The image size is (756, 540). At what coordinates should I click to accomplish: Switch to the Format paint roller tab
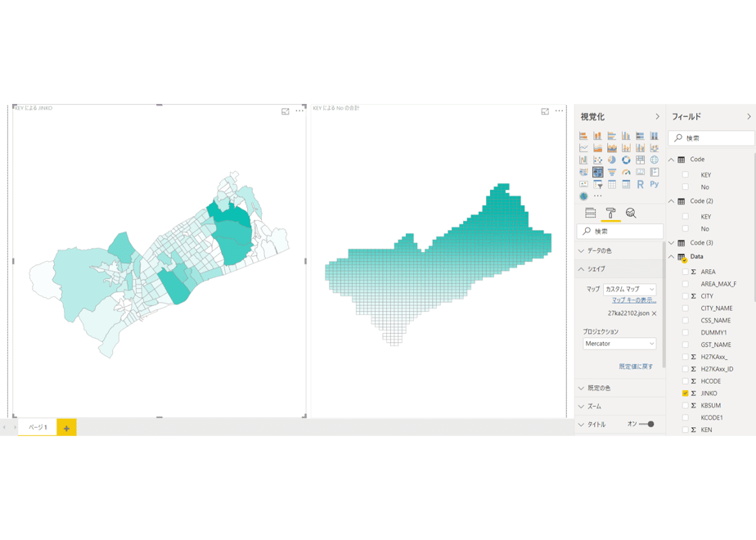pos(611,213)
